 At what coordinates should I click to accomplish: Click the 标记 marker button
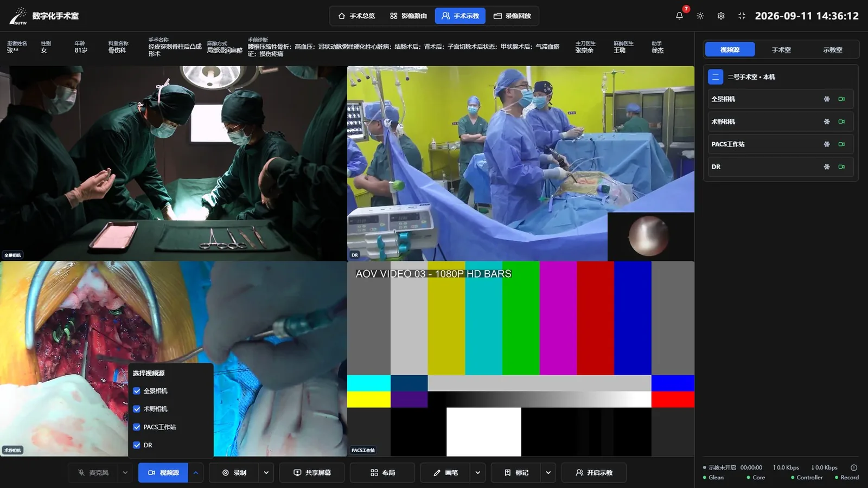tap(516, 473)
